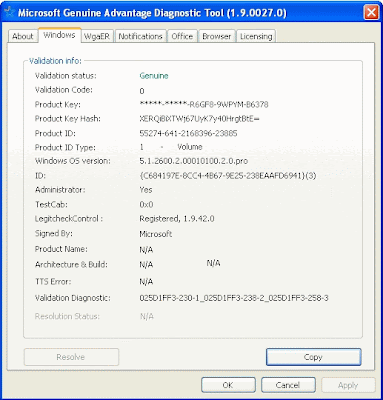Click the Product Key Hash label
The height and width of the screenshot is (400, 383).
(68, 119)
